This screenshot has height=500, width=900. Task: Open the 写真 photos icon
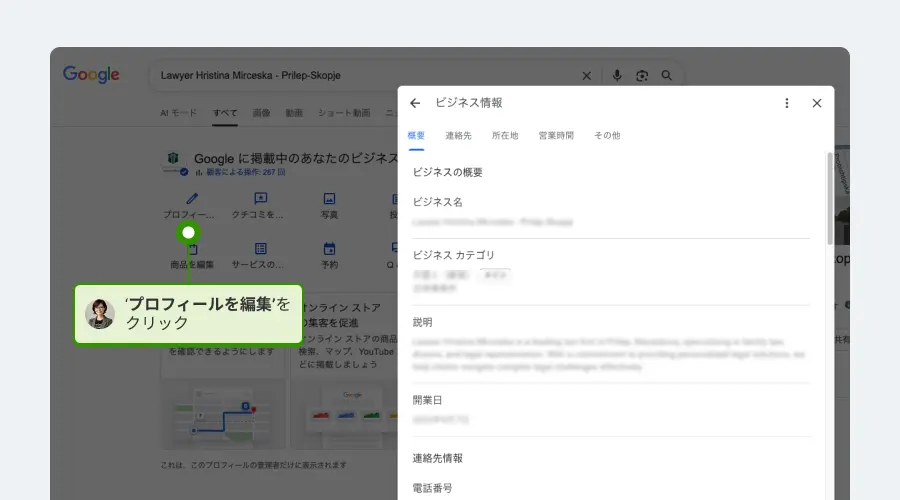coord(329,199)
